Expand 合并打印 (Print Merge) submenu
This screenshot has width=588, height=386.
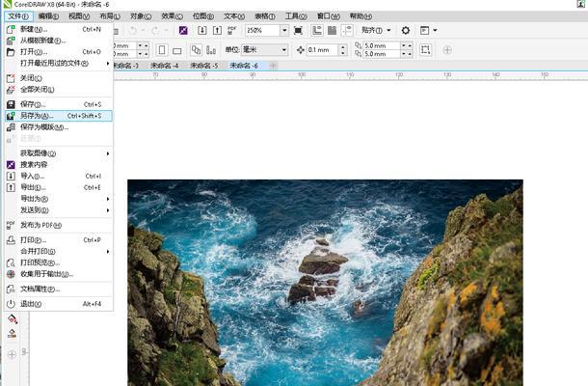click(59, 251)
